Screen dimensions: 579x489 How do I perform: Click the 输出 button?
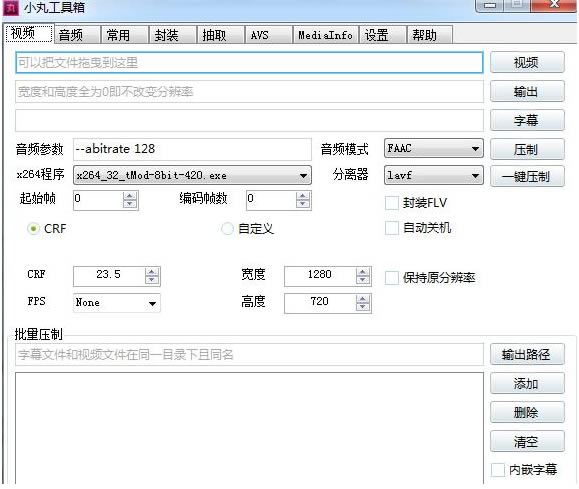[527, 91]
